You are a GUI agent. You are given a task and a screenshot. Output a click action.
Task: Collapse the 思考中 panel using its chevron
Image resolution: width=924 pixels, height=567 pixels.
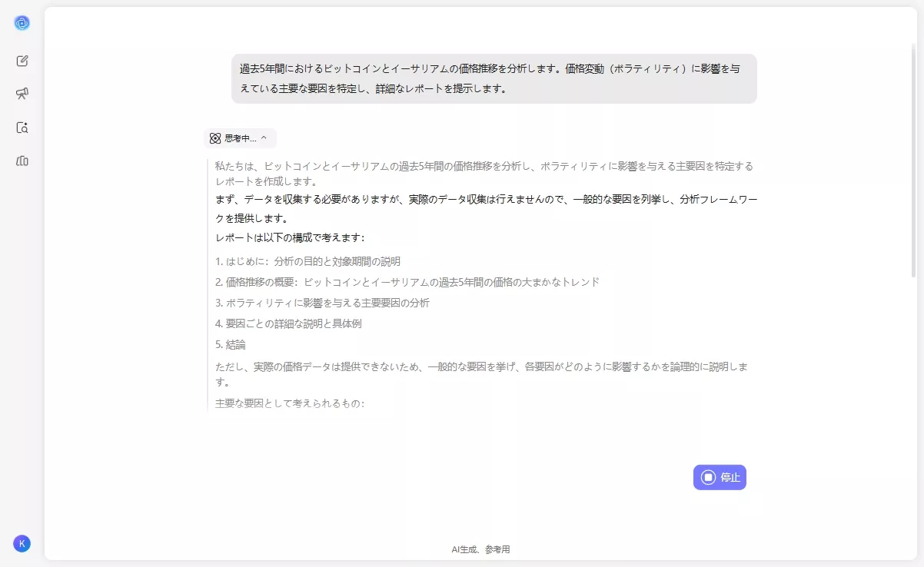tap(264, 138)
